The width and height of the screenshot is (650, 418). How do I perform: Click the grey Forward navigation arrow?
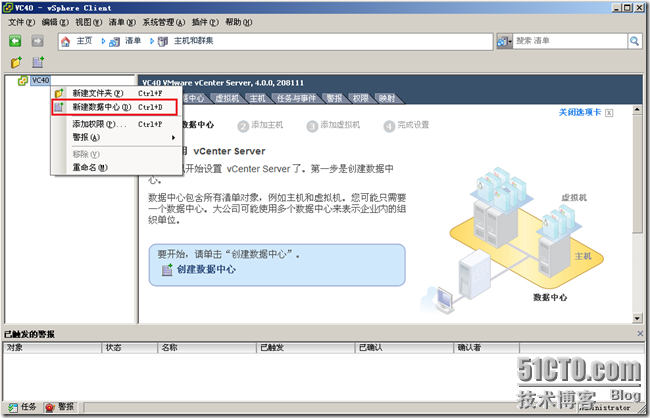[x=37, y=41]
